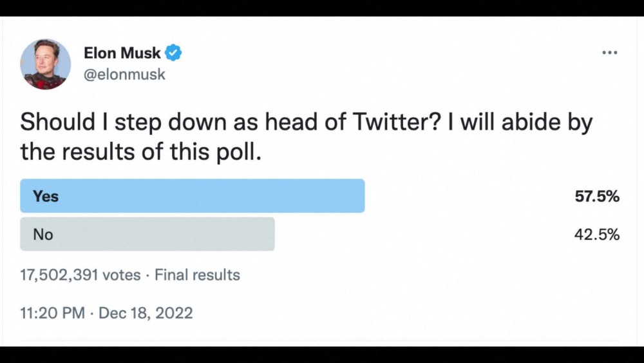644x363 pixels.
Task: Click the top black letterbox bar
Action: [x=322, y=8]
